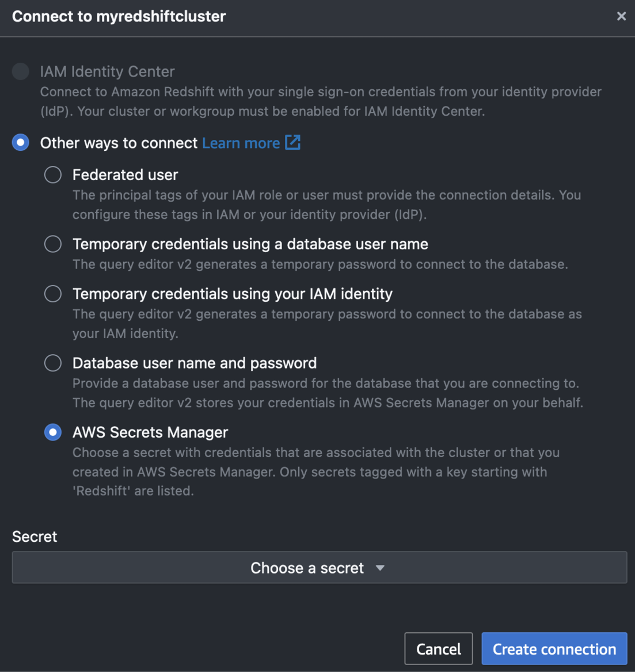Screen dimensions: 635x672
Task: Click the disabled IAM Identity Center radio button
Action: click(20, 71)
